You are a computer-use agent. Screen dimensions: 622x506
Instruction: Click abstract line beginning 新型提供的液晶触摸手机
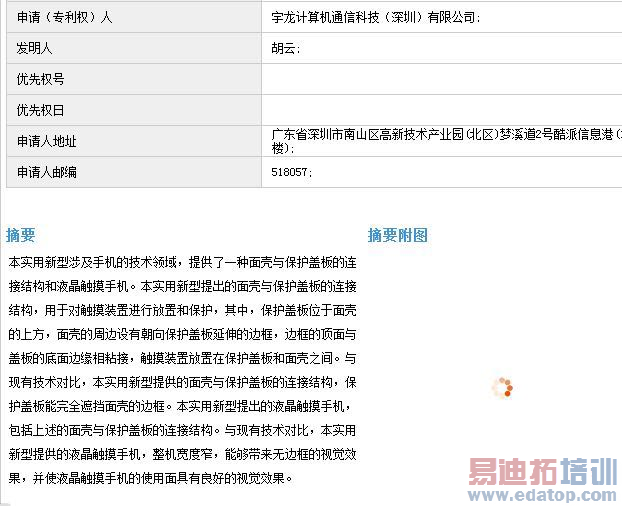182,454
